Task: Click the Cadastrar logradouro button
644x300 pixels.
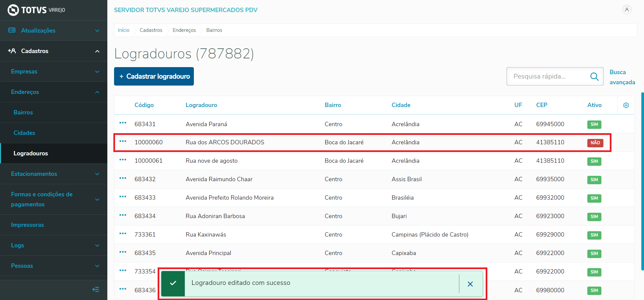Action: (x=154, y=77)
